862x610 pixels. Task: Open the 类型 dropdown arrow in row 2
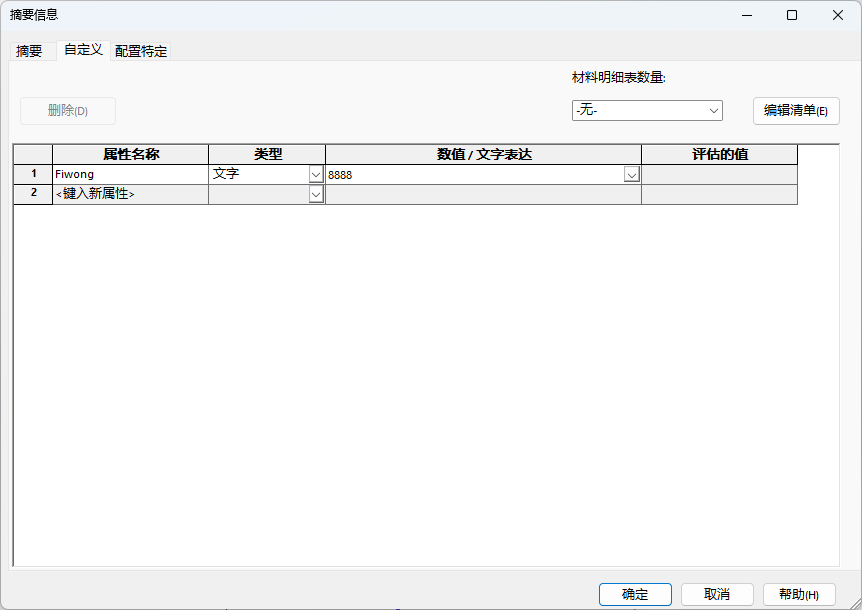(316, 194)
